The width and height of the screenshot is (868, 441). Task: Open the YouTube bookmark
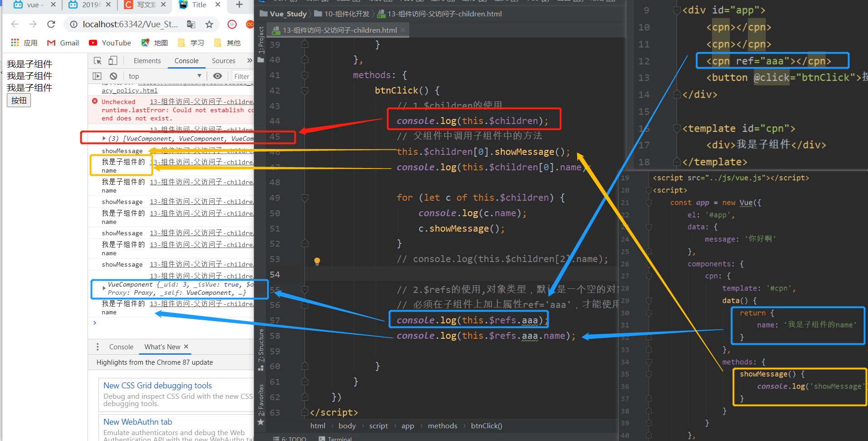[x=110, y=43]
